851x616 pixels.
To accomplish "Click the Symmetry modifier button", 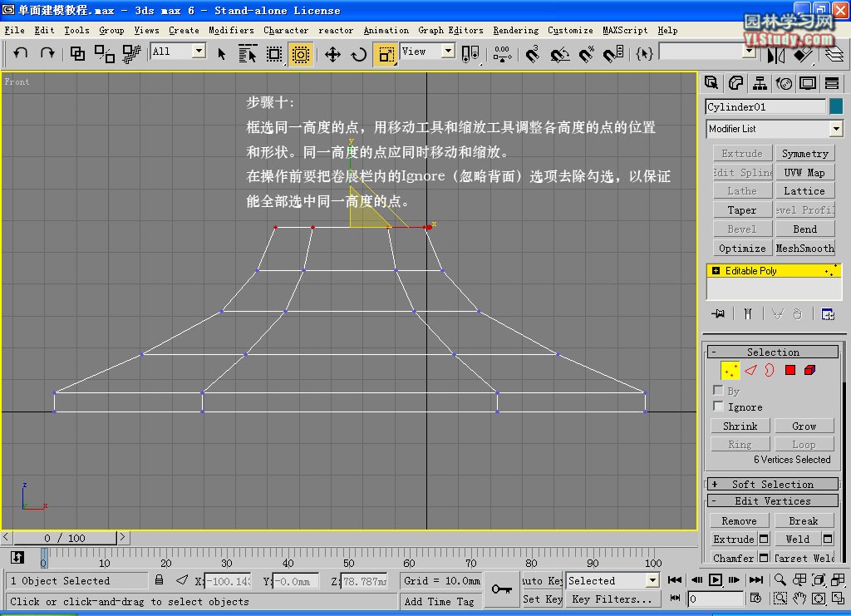I will click(804, 154).
